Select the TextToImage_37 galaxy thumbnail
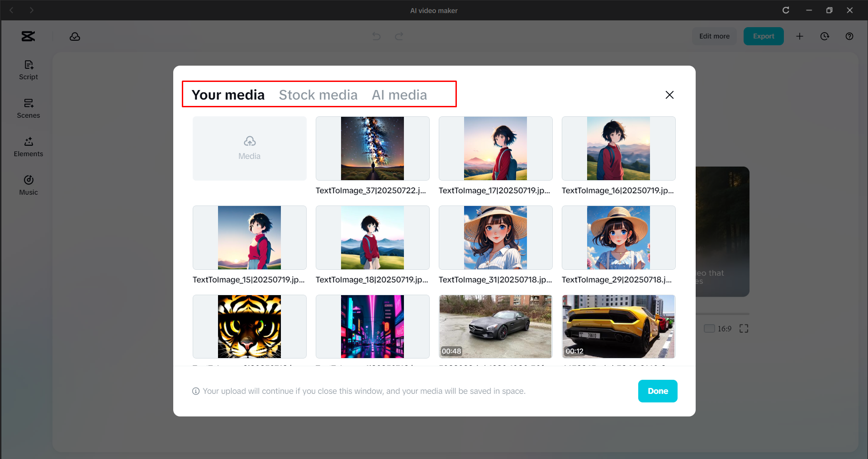 pyautogui.click(x=372, y=148)
